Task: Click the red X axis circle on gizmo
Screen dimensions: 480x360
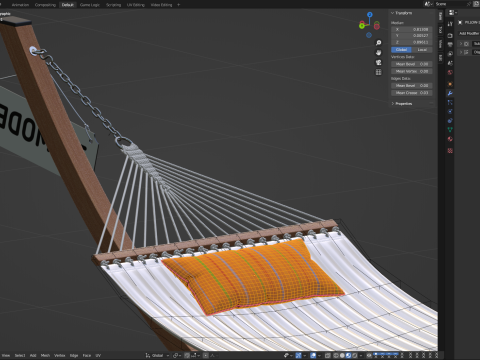Action: [377, 26]
